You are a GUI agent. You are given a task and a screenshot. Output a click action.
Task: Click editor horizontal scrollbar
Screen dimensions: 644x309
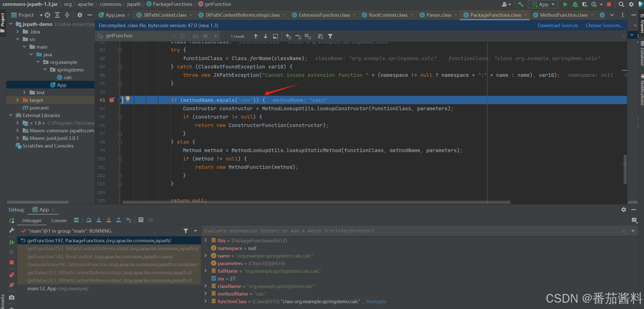tap(316, 202)
